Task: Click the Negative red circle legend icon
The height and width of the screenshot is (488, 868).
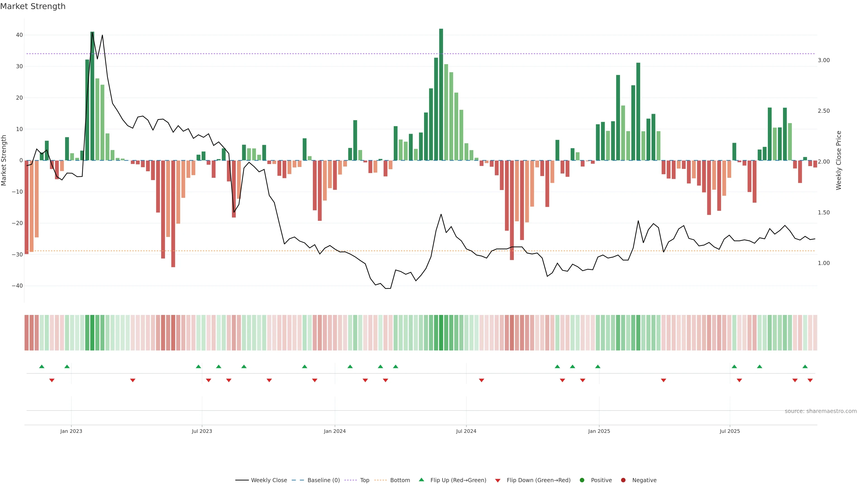Action: (623, 480)
